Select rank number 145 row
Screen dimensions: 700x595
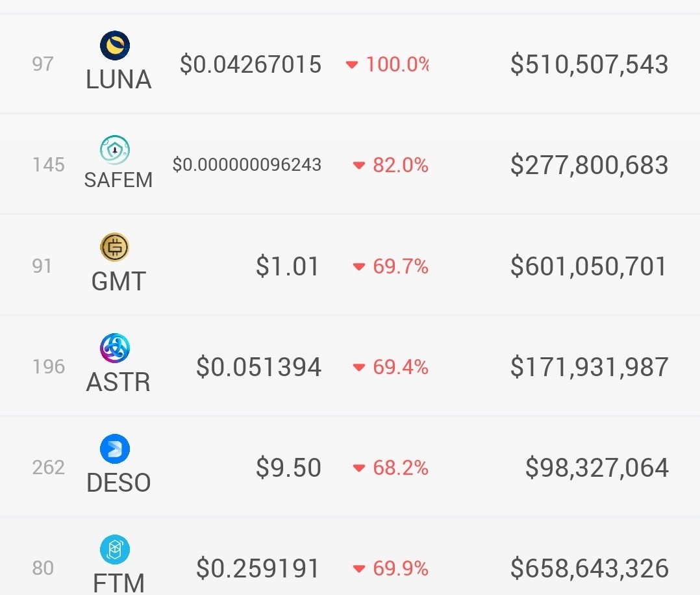350,164
